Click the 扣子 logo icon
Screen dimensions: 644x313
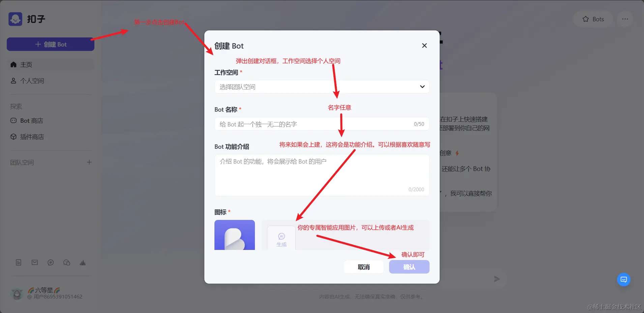pos(15,19)
